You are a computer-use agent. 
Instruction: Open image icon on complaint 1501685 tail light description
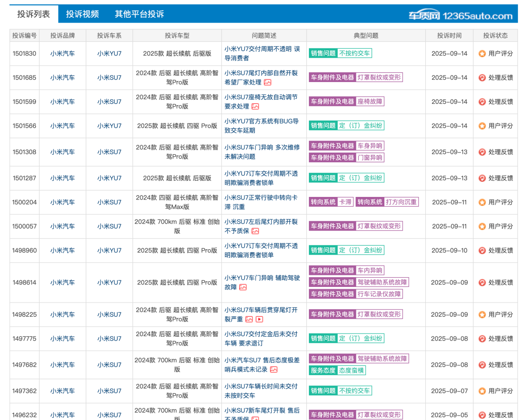(268, 82)
